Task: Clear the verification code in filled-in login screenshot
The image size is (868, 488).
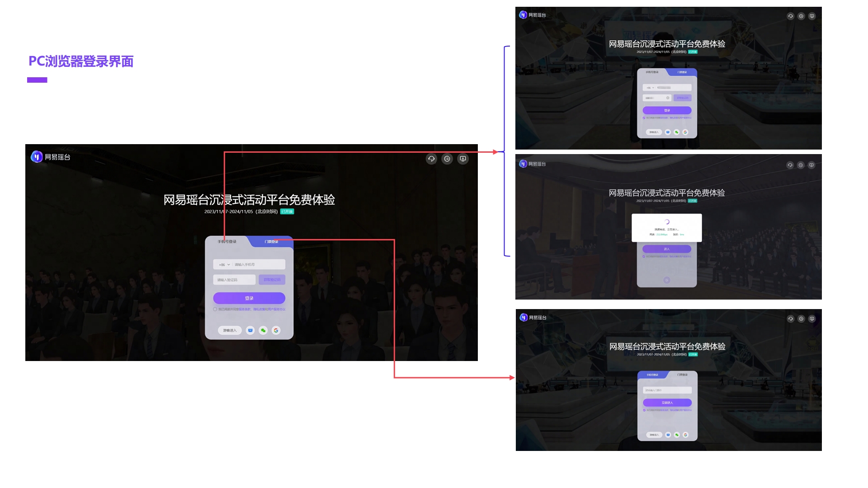Action: tap(668, 98)
